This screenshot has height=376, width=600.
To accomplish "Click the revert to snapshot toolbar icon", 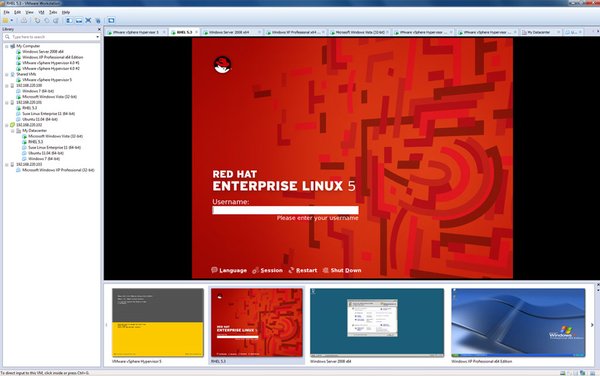I will click(x=46, y=20).
